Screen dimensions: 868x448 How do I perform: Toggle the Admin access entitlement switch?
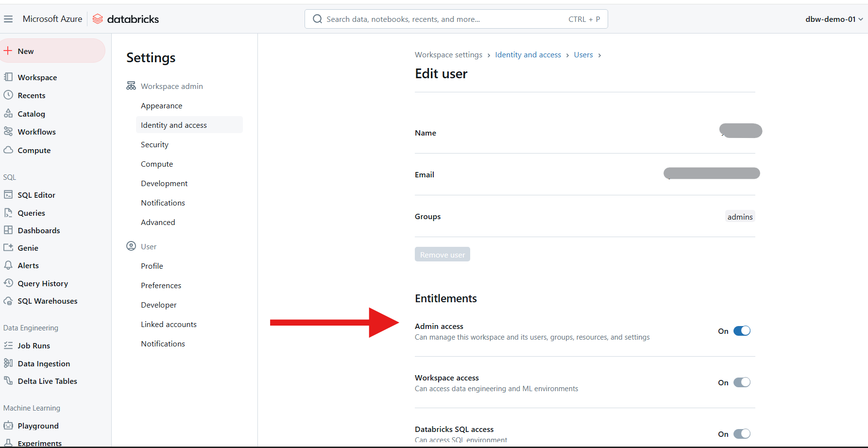(742, 331)
